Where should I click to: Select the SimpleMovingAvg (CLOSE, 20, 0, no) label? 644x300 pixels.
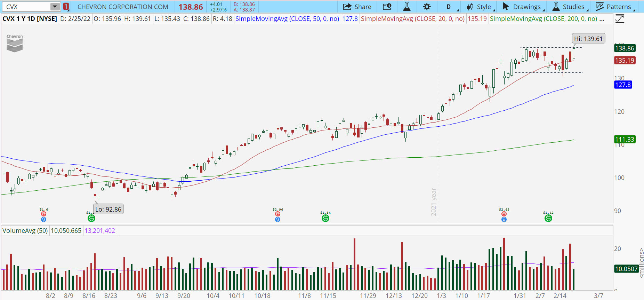413,19
